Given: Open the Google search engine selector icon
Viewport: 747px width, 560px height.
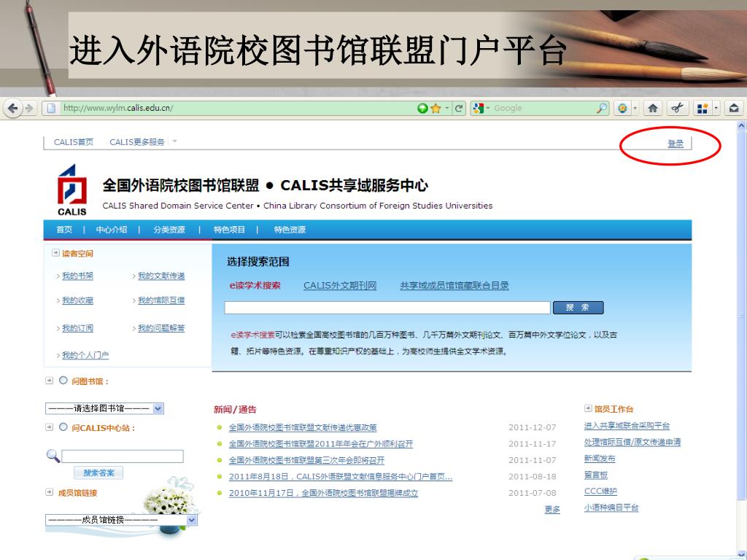Looking at the screenshot, I should click(479, 108).
